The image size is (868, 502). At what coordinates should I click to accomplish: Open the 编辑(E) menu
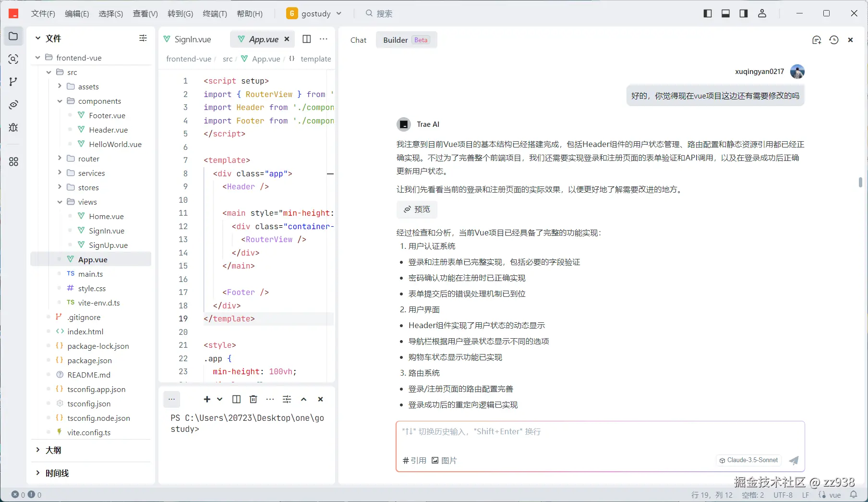[77, 13]
